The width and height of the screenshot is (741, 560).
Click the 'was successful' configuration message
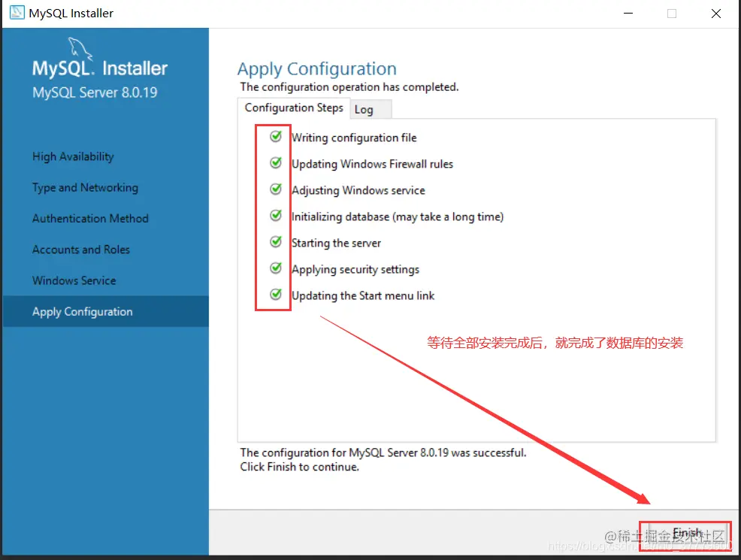coord(383,453)
